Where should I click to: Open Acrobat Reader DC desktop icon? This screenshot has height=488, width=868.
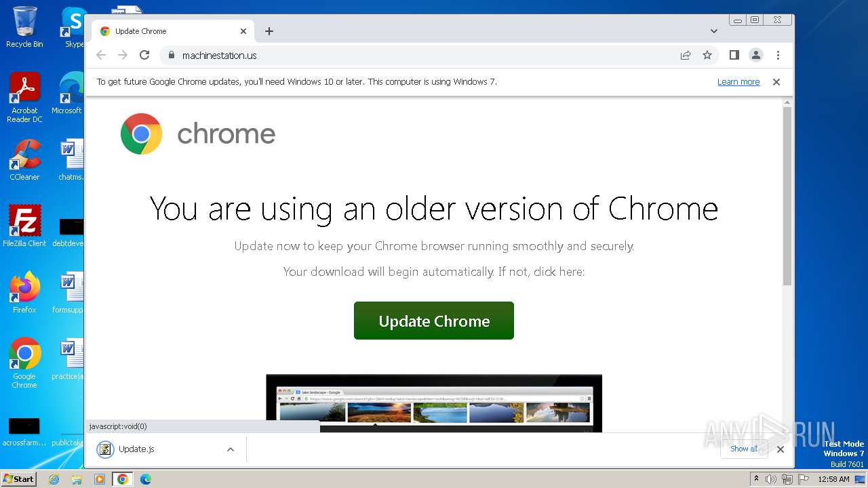click(x=24, y=98)
